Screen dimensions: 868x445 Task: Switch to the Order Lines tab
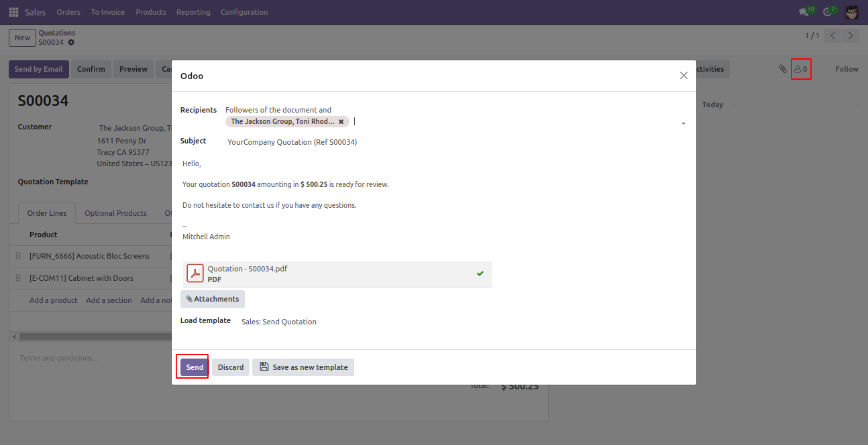(x=47, y=213)
